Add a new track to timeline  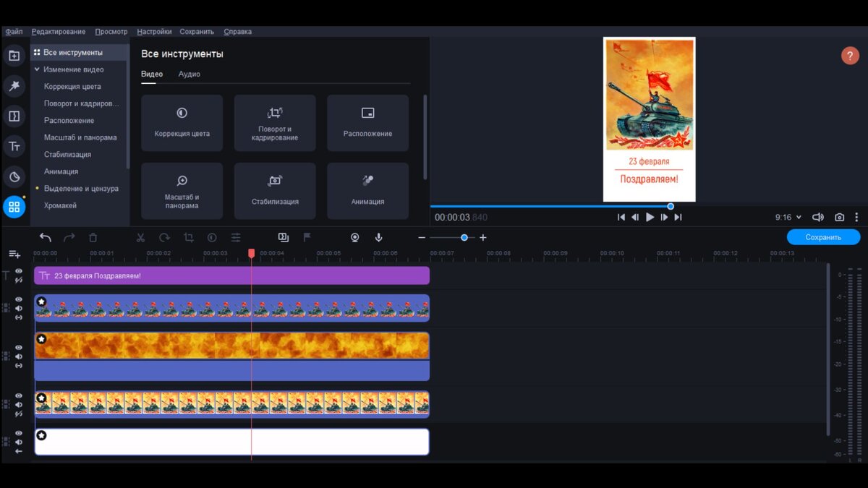(14, 254)
